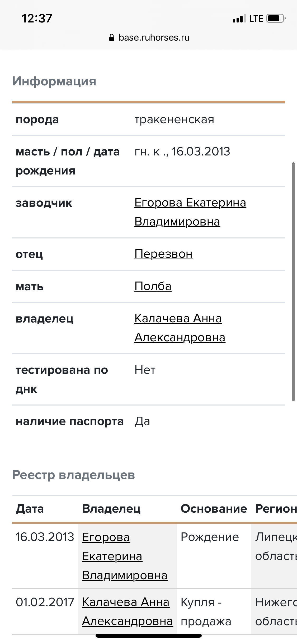
Task: Tap the lock icon beside the URL
Action: (x=112, y=38)
